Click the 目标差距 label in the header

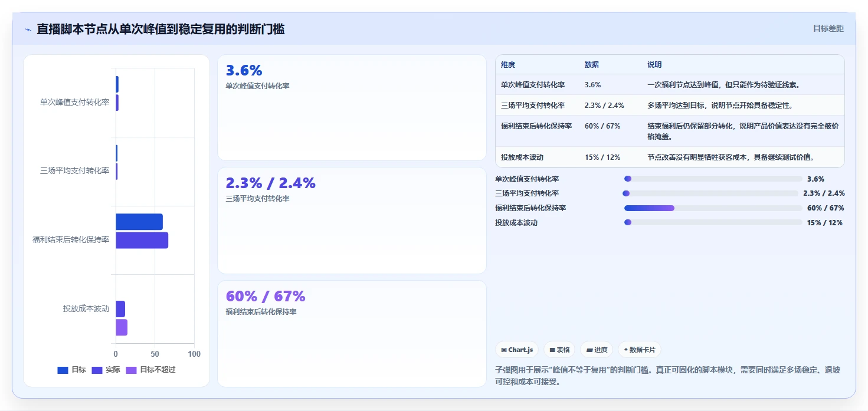(828, 28)
